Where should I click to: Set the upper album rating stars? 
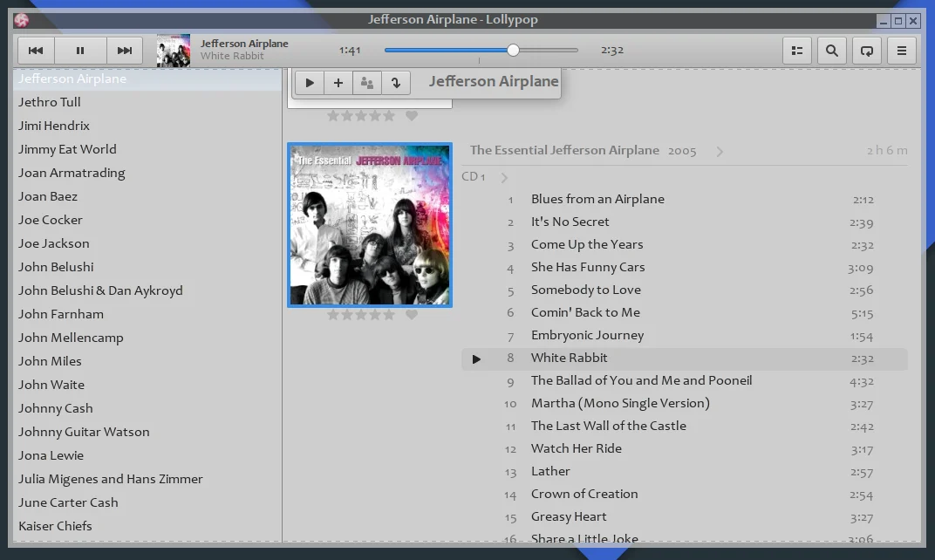point(361,115)
